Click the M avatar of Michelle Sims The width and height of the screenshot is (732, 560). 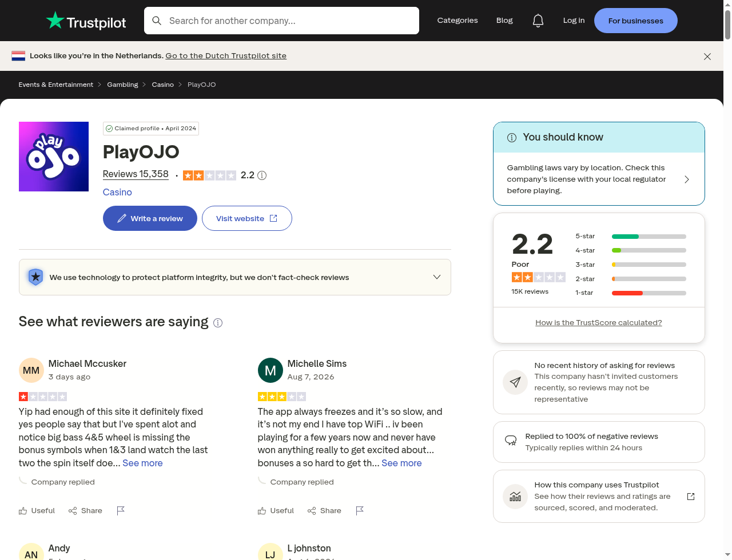270,370
